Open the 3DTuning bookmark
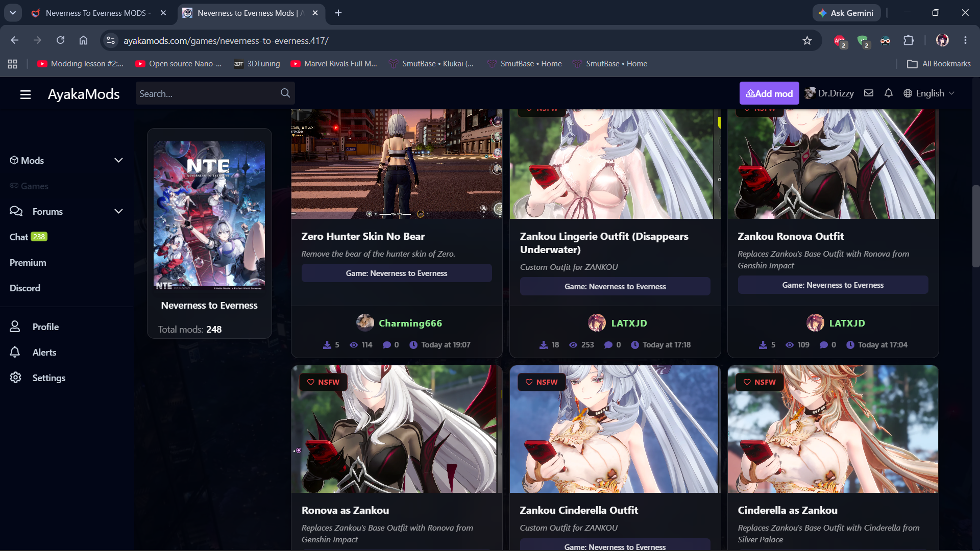 [x=257, y=64]
